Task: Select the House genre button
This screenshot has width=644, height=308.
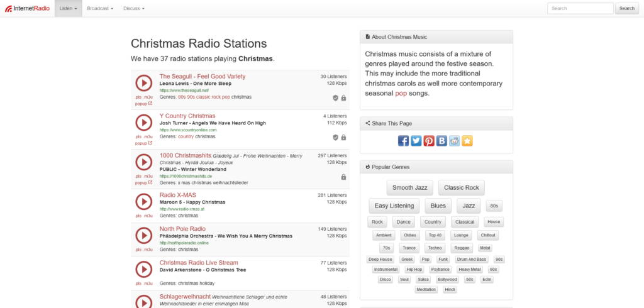Action: coord(494,222)
